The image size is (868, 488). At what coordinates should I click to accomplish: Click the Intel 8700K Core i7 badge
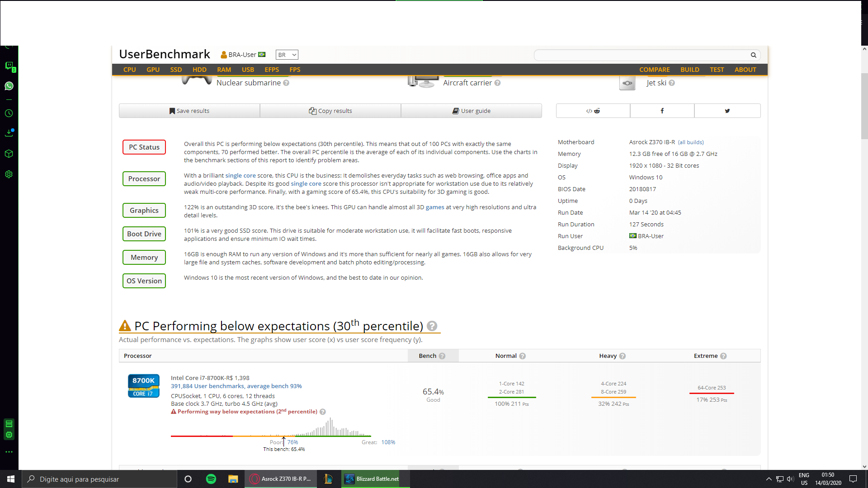143,386
